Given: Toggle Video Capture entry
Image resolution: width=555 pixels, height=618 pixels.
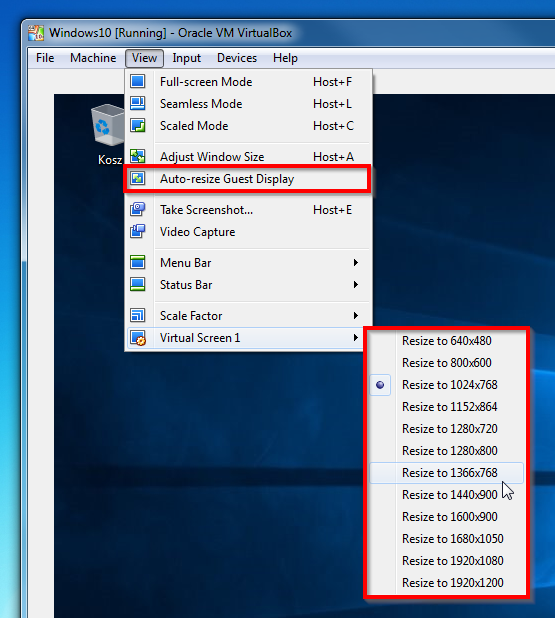Looking at the screenshot, I should pos(248,232).
